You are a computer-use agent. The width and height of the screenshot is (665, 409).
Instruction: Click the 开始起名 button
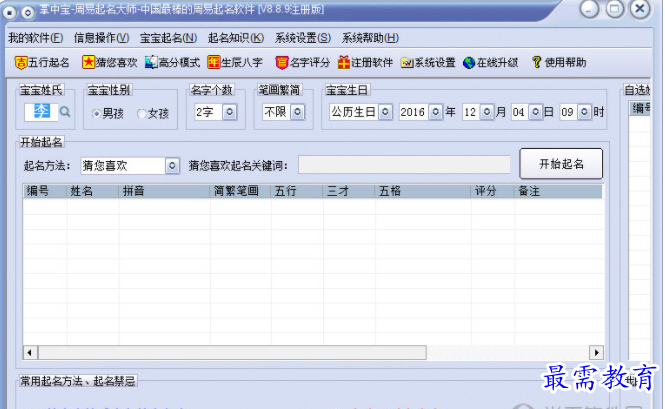(x=561, y=164)
